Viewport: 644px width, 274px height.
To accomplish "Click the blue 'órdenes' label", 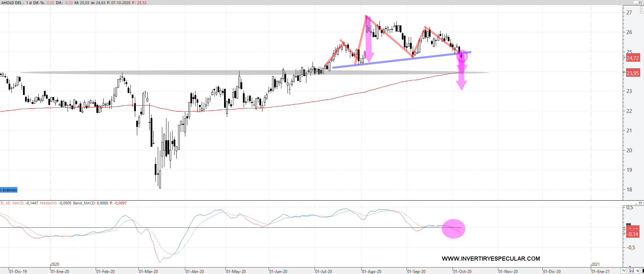I will coord(9,190).
